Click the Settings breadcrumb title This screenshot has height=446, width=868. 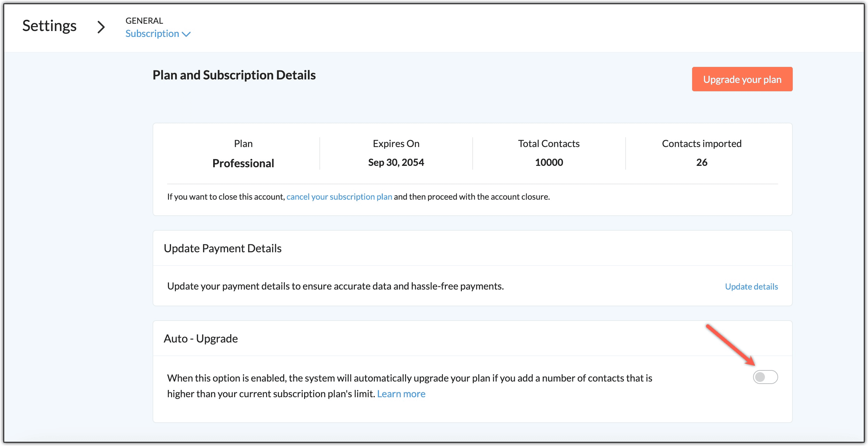coord(49,26)
